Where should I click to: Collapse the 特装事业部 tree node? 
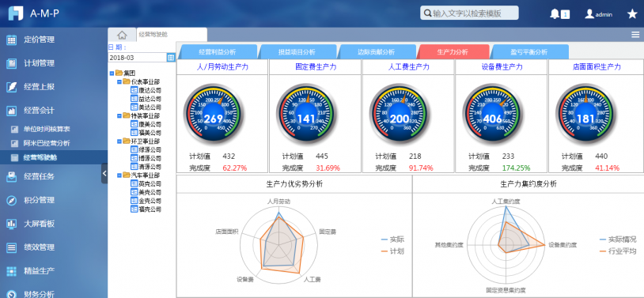pos(119,115)
